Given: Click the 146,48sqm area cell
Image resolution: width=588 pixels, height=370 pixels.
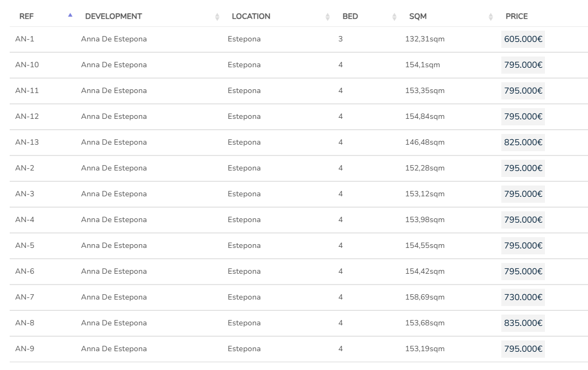Looking at the screenshot, I should [x=425, y=143].
